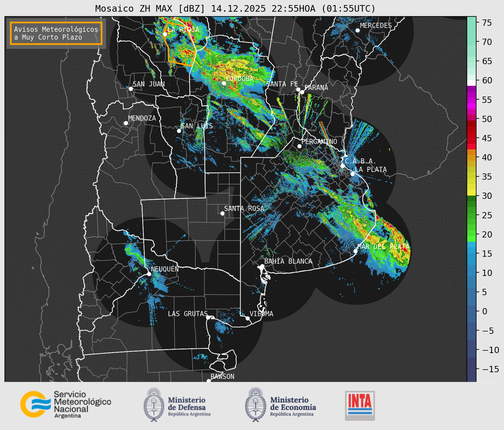Click the BAHÍA BLANCA city marker
The image size is (504, 430).
pos(262,266)
